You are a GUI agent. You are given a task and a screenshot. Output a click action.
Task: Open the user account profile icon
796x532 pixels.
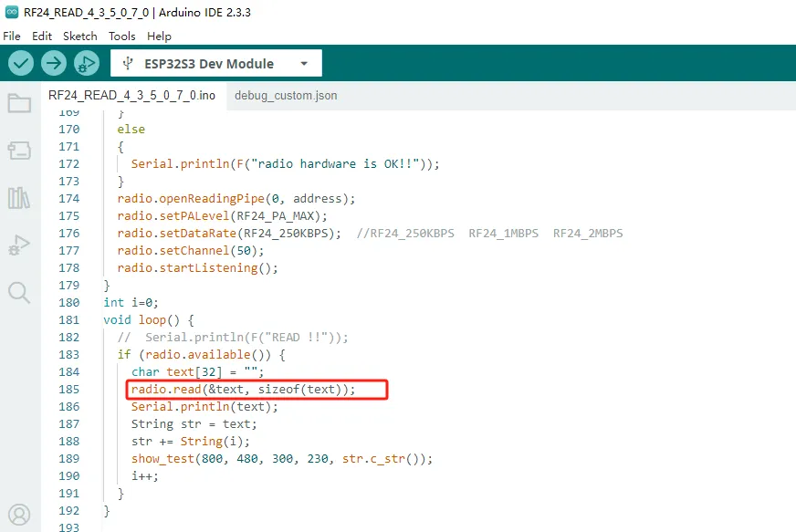coord(19,515)
